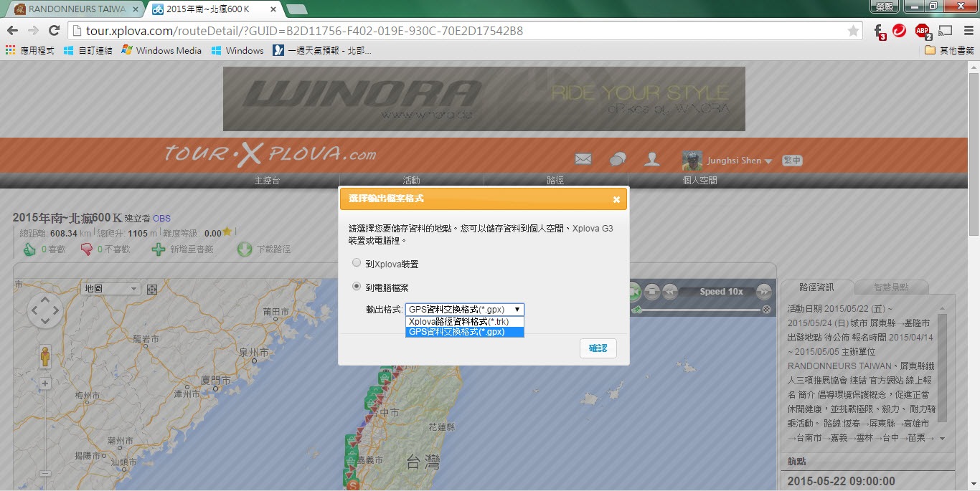Viewport: 980px width, 491px height.
Task: Open the 活動 navigation item
Action: [412, 181]
